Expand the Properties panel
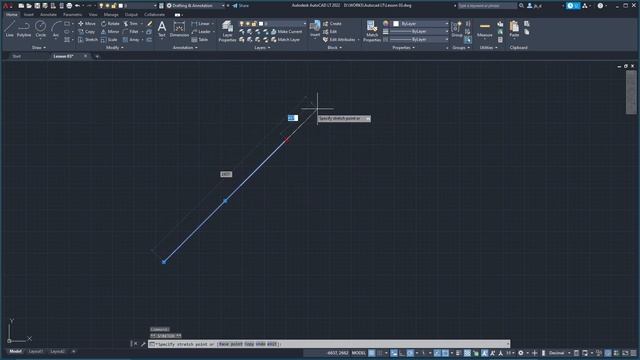The image size is (640, 360). tap(403, 48)
